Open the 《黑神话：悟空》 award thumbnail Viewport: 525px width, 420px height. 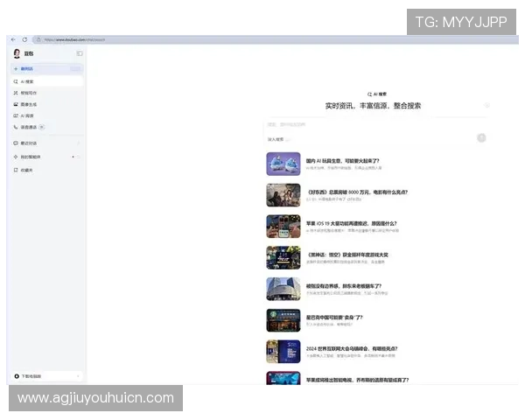[283, 257]
